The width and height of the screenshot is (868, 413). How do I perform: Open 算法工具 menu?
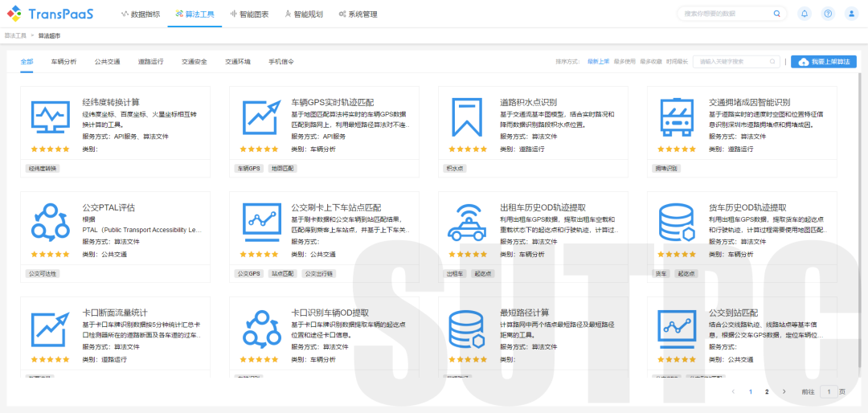pos(194,14)
